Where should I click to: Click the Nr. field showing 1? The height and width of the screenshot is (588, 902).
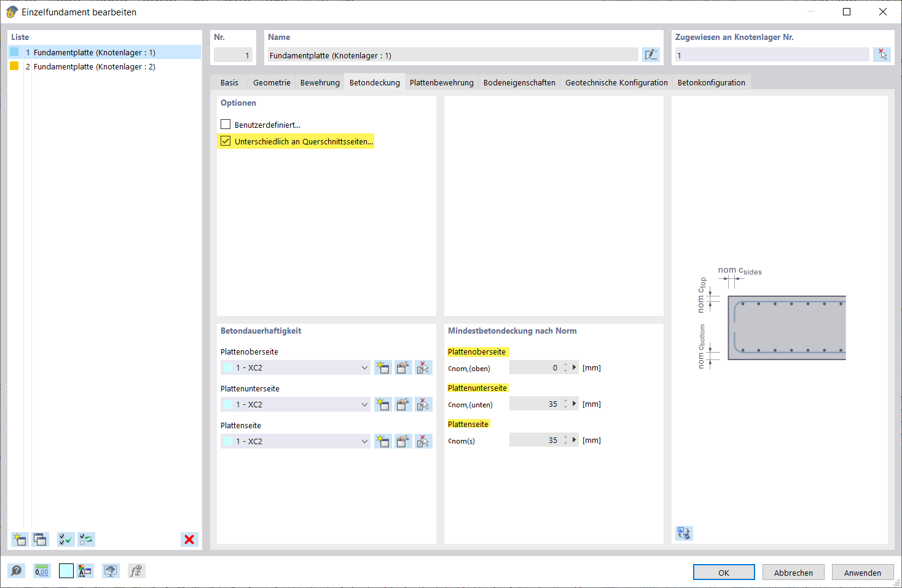(233, 55)
